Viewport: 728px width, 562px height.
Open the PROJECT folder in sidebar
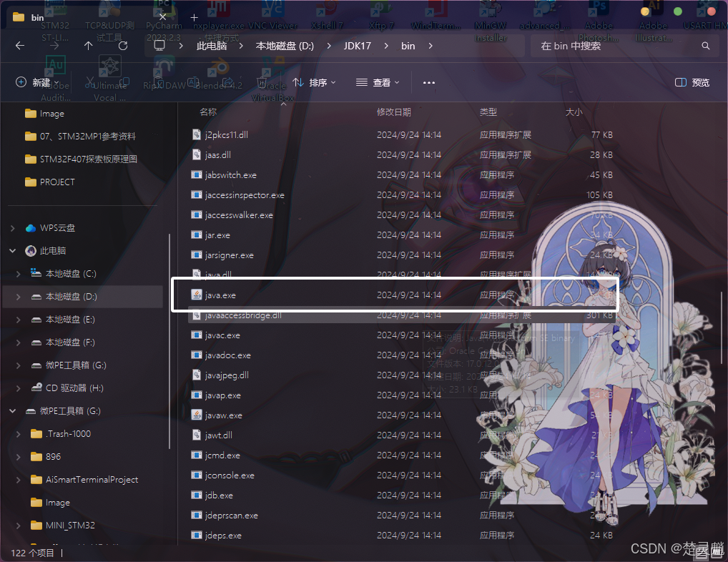83,182
